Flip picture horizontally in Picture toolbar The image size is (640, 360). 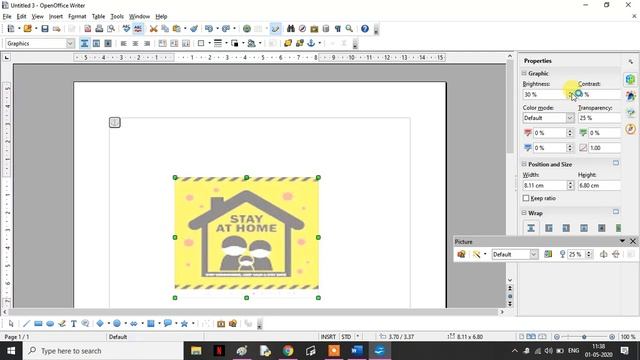tap(604, 254)
